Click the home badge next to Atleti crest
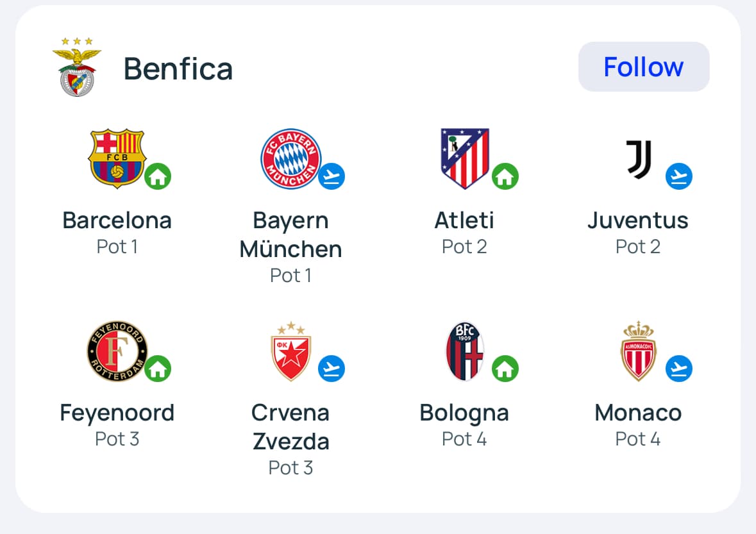This screenshot has height=534, width=756. click(x=505, y=176)
